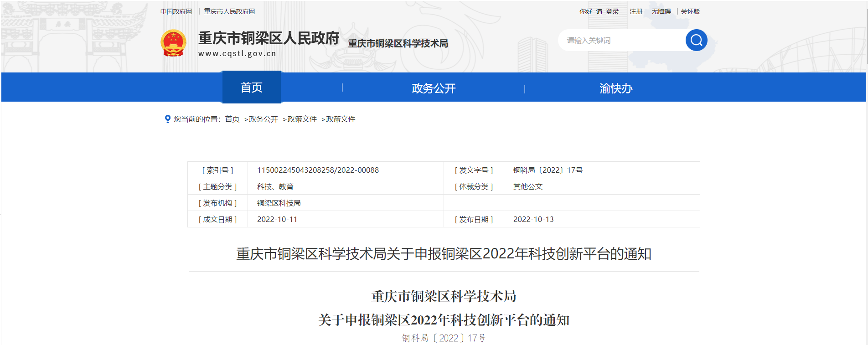Click the blue search magnifier icon
The image size is (868, 345).
click(696, 40)
